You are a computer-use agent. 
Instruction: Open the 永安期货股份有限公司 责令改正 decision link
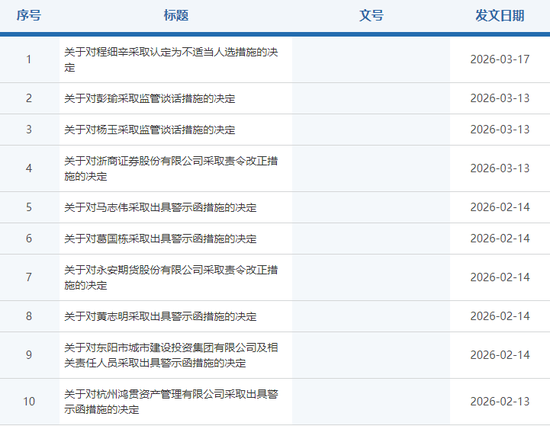pyautogui.click(x=171, y=277)
